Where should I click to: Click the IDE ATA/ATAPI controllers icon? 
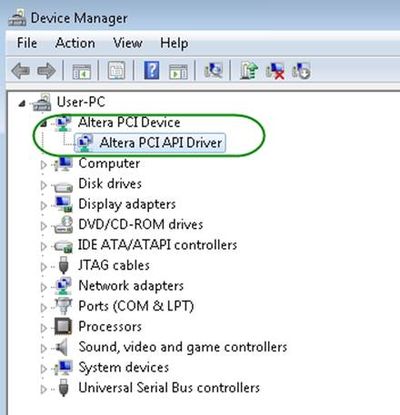click(x=63, y=246)
